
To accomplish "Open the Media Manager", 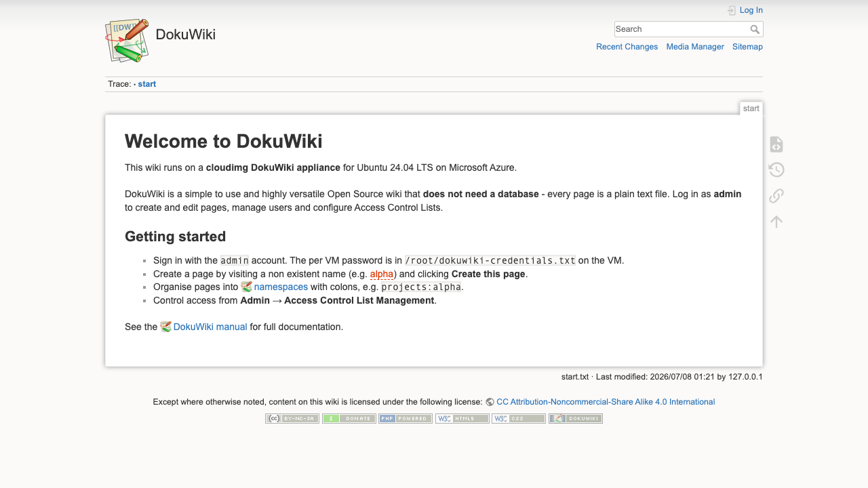I will [x=695, y=47].
